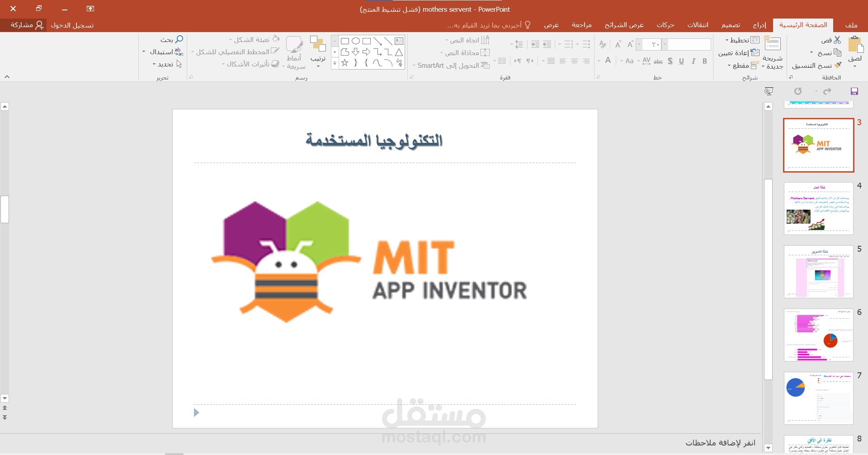The height and width of the screenshot is (455, 868).
Task: Click the Replace (استبدال) button
Action: click(x=166, y=52)
